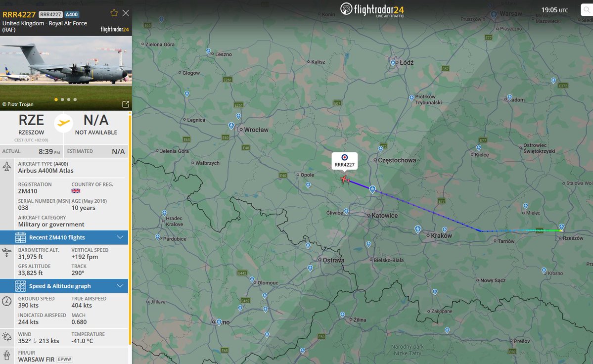Favorite flight RRR4227 with star icon
593x364 pixels.
pos(114,13)
